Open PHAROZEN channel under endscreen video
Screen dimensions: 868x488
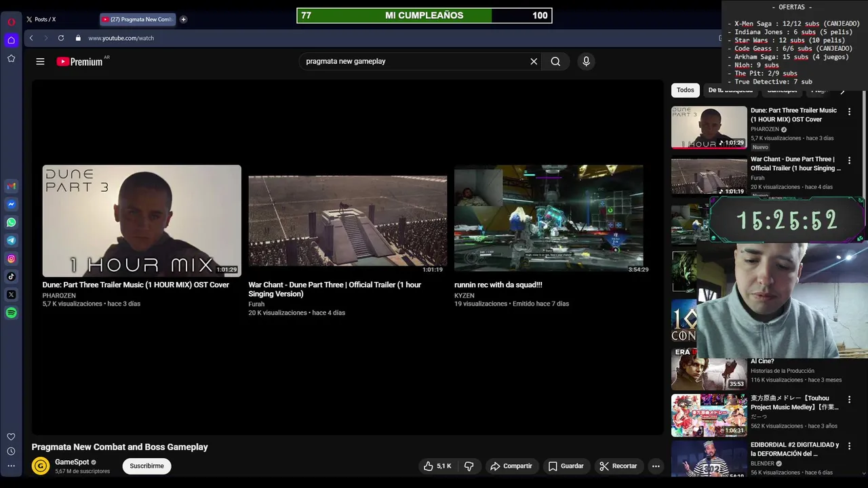(x=59, y=296)
